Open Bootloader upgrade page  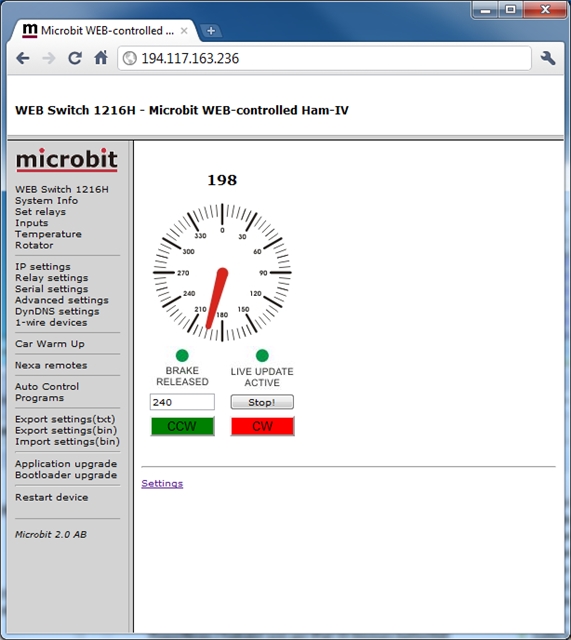point(66,475)
